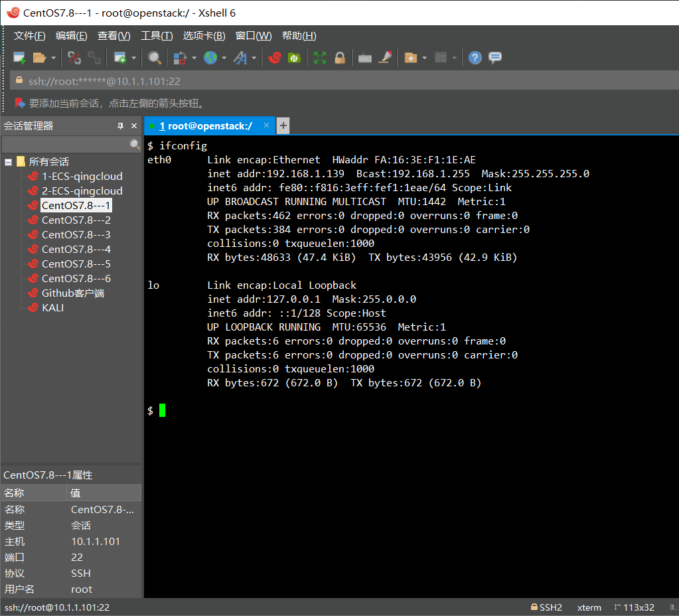The height and width of the screenshot is (616, 679).
Task: Pin the session manager panel
Action: [x=120, y=125]
